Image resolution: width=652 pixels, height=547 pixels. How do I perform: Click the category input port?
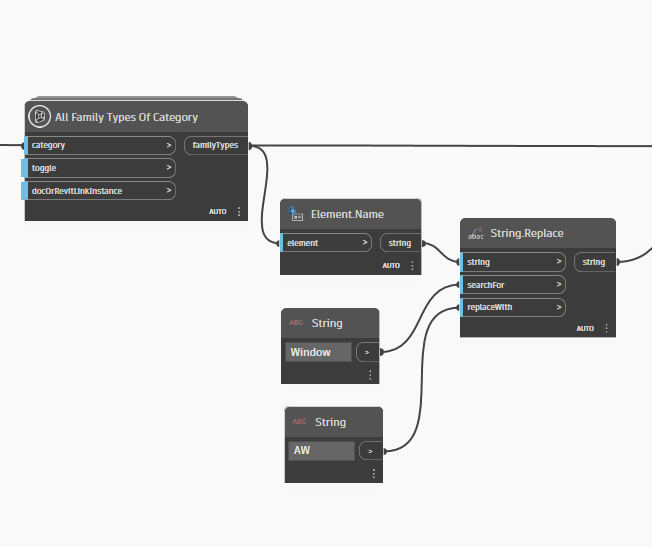(100, 145)
